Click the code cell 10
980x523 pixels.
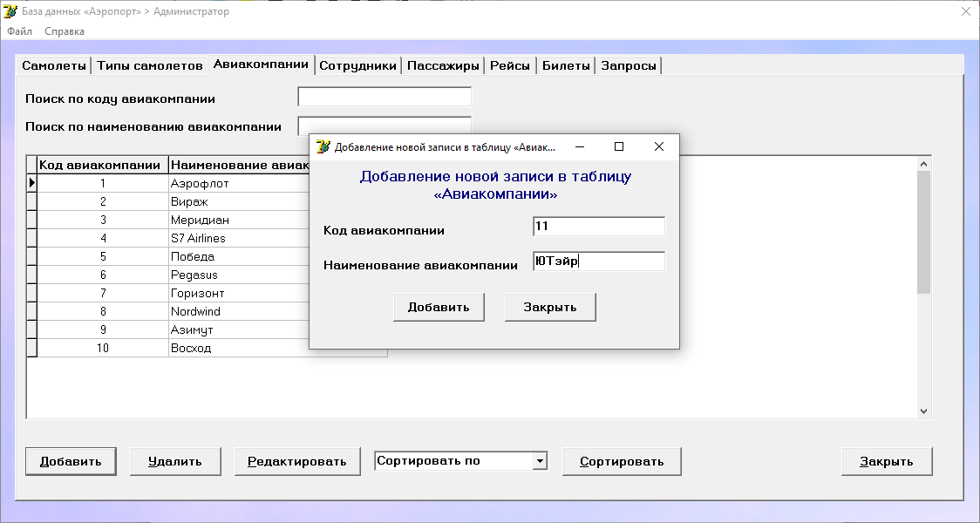(103, 348)
